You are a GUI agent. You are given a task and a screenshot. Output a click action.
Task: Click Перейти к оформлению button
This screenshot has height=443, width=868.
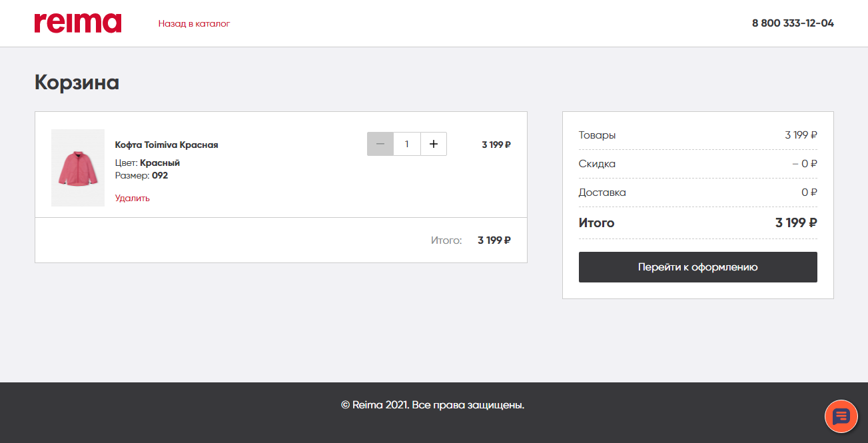(698, 267)
